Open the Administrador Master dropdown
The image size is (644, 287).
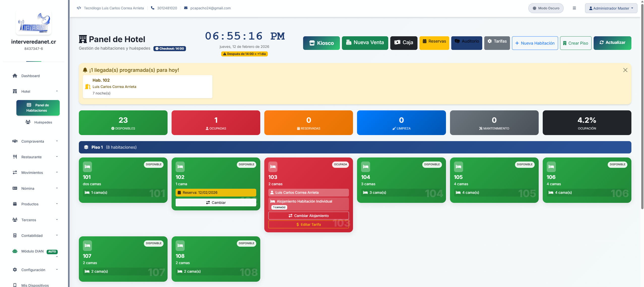(611, 8)
